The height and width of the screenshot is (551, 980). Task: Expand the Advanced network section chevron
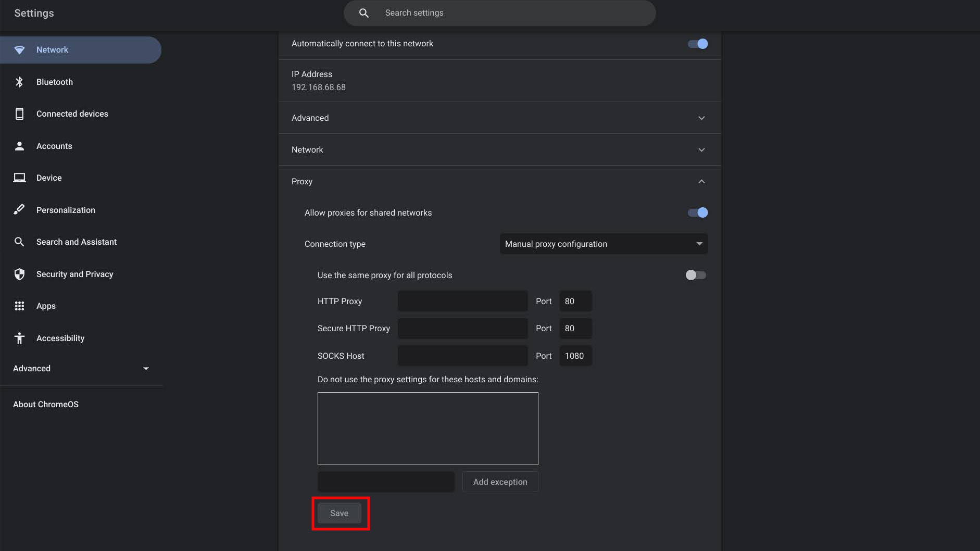(x=701, y=118)
